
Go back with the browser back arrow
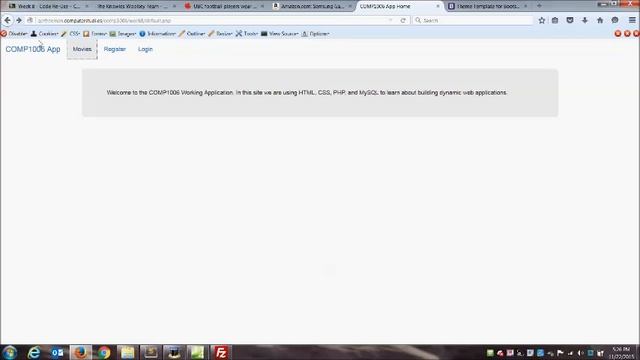click(x=7, y=20)
